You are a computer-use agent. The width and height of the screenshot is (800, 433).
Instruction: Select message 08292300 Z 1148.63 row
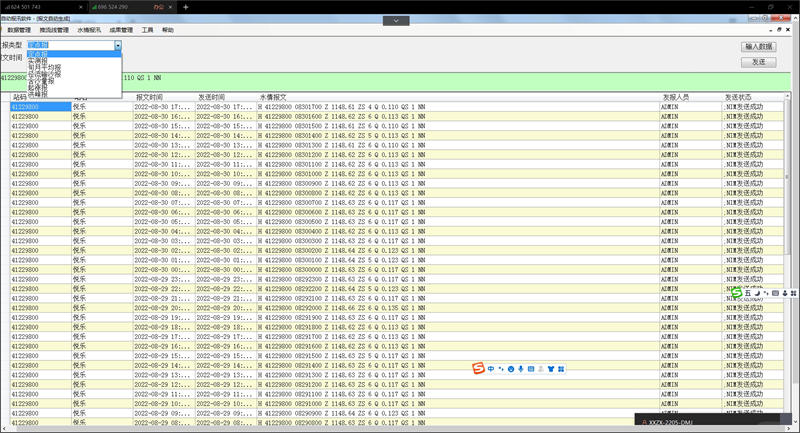point(397,279)
